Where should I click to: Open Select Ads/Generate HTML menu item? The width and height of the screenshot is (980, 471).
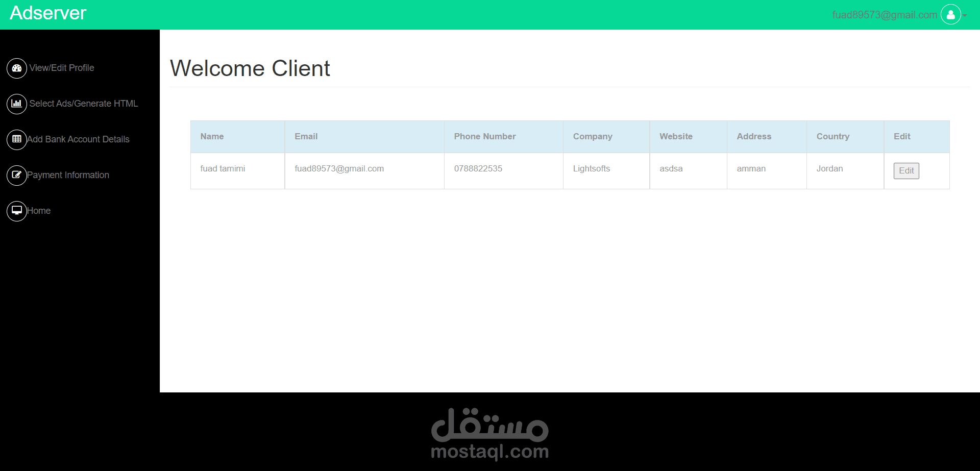[84, 104]
